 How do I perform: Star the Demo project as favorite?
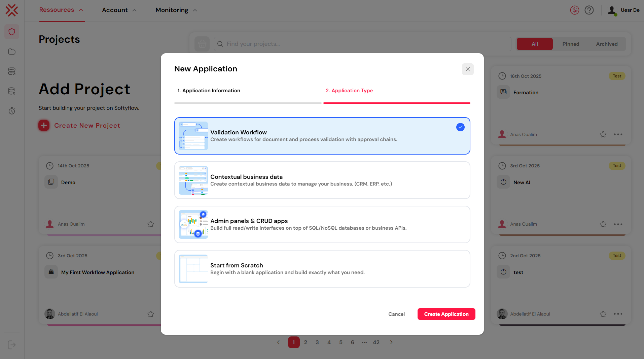click(150, 224)
